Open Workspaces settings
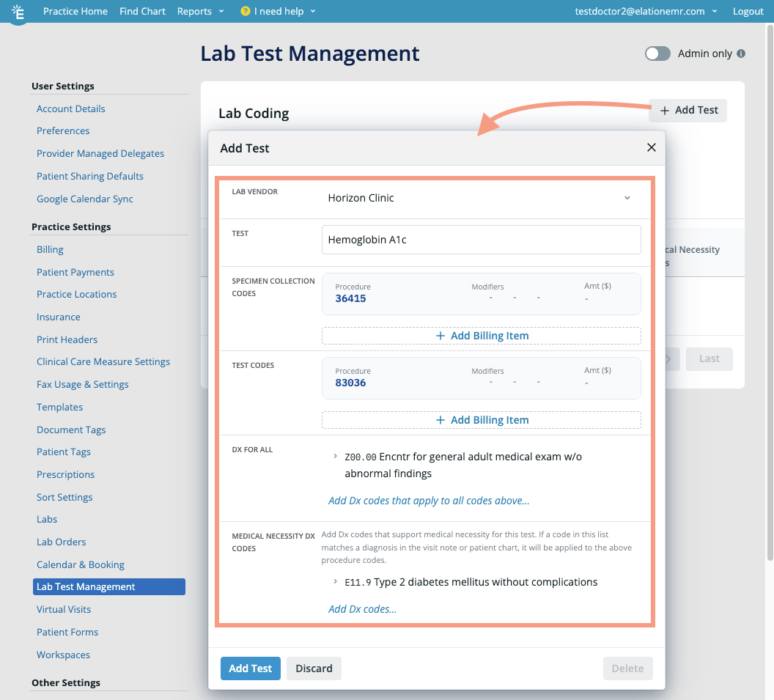This screenshot has width=774, height=700. click(63, 655)
